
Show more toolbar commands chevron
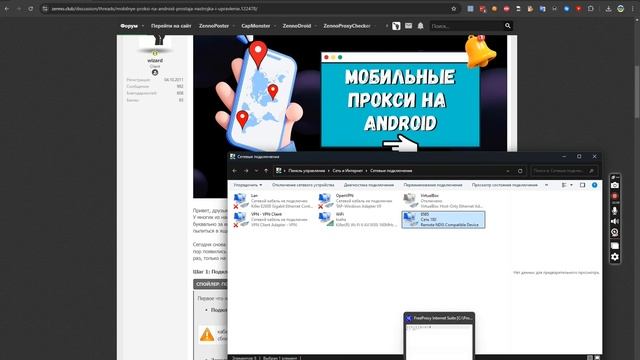pyautogui.click(x=547, y=185)
